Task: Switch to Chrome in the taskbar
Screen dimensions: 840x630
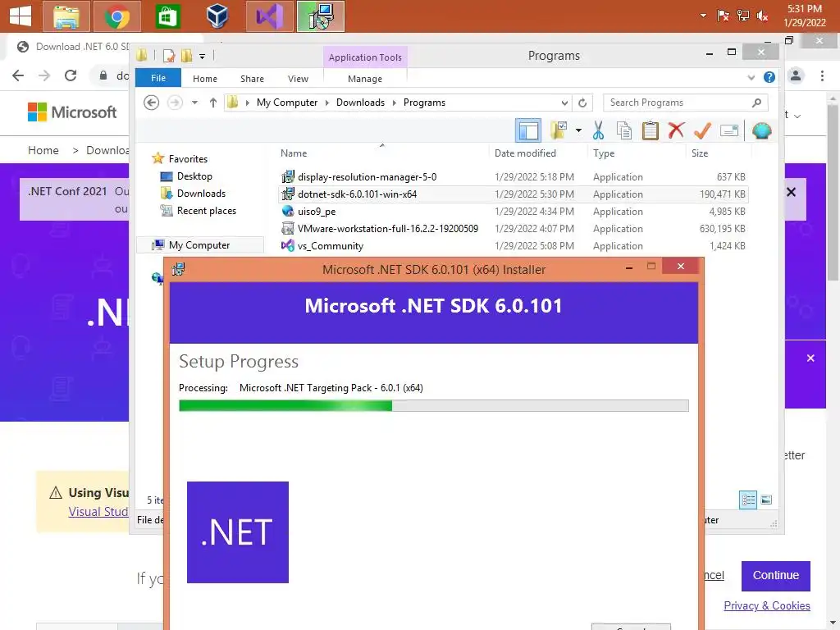Action: [x=116, y=16]
